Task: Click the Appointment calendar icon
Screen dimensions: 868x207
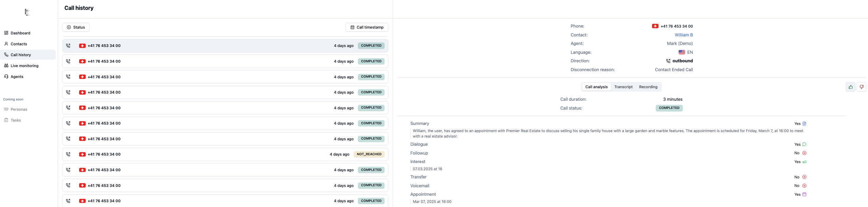Action: tap(804, 194)
